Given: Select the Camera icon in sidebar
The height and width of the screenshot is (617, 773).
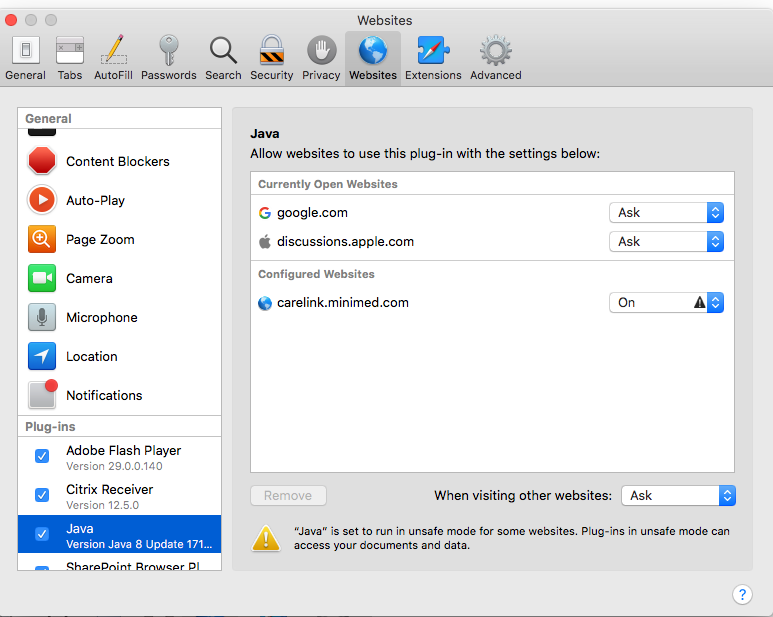Looking at the screenshot, I should pyautogui.click(x=42, y=278).
